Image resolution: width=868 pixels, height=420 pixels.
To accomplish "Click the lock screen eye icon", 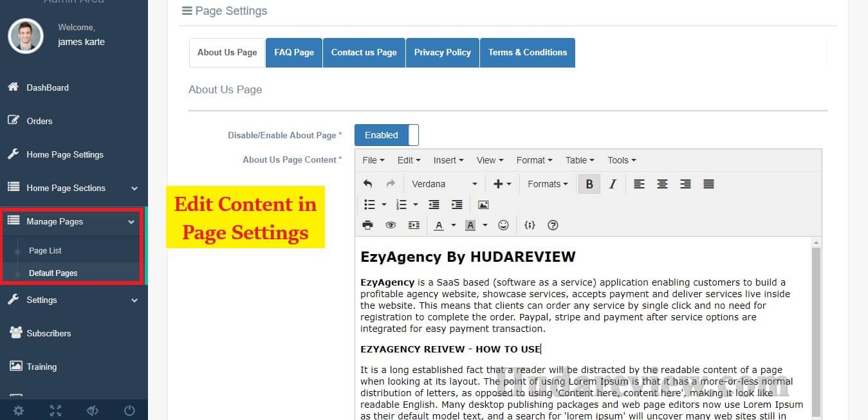I will coord(93,410).
